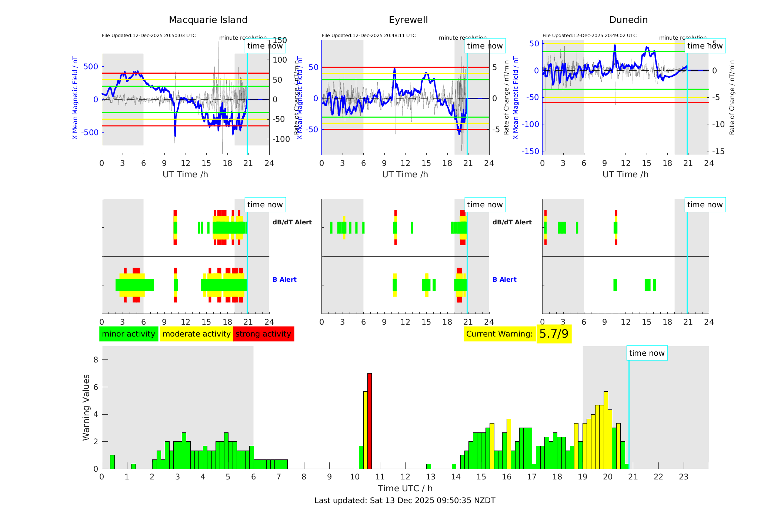This screenshot has height=532, width=784.
Task: Click the Macquarie Island plot title
Action: [208, 20]
